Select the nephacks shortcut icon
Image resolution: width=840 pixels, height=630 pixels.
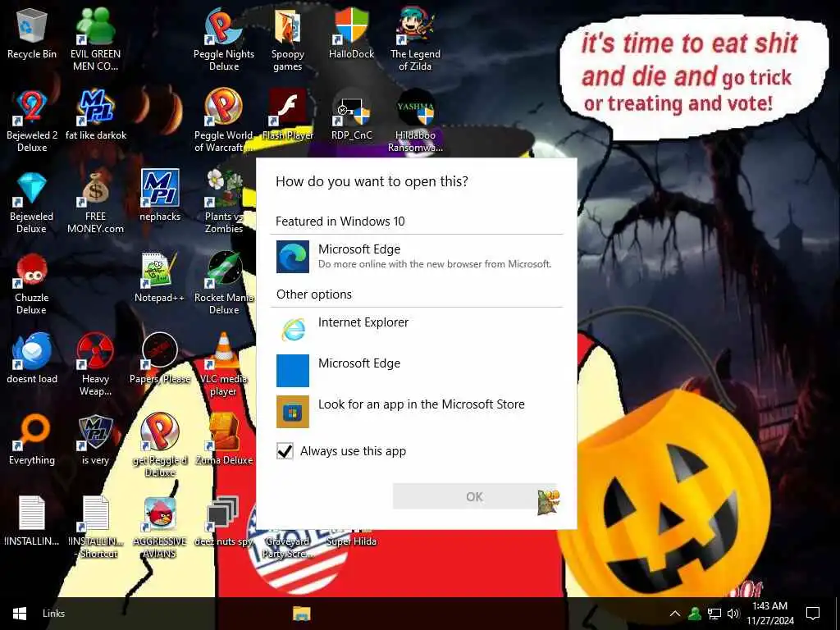coord(160,196)
